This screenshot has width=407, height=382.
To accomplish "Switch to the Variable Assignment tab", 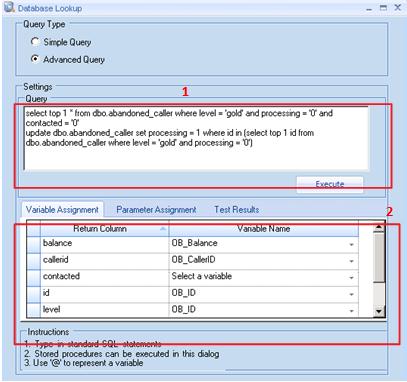I will coord(62,210).
